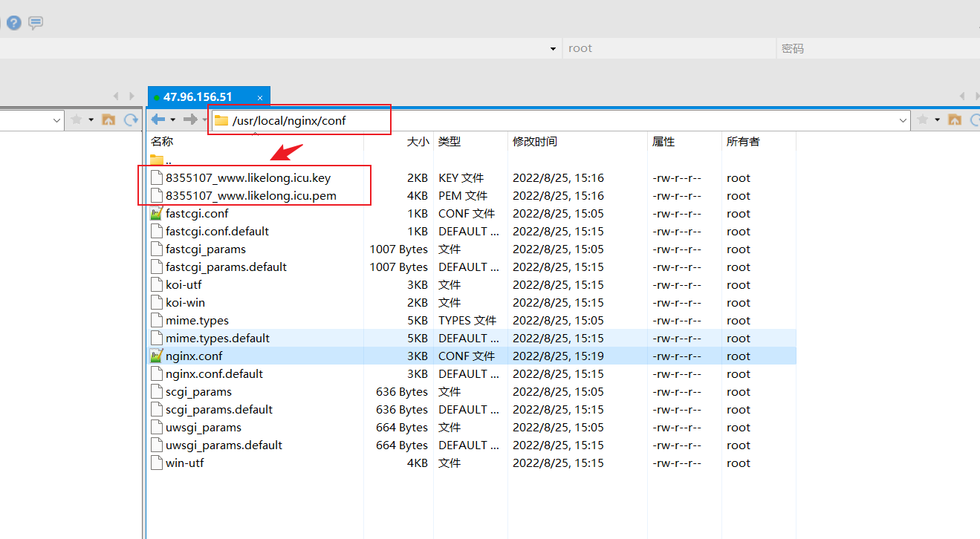Screen dimensions: 980x539
Task: Click the koi-utf file icon
Action: pyautogui.click(x=156, y=284)
